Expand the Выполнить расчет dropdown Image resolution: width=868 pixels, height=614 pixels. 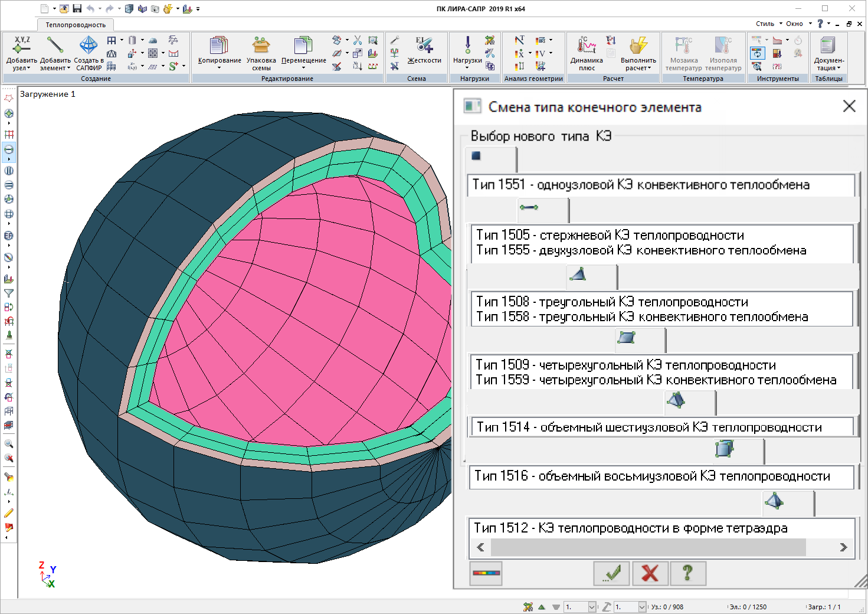coord(649,68)
